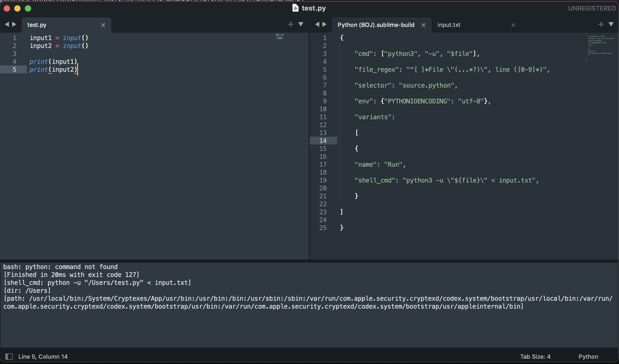Close window with red button

[7, 8]
